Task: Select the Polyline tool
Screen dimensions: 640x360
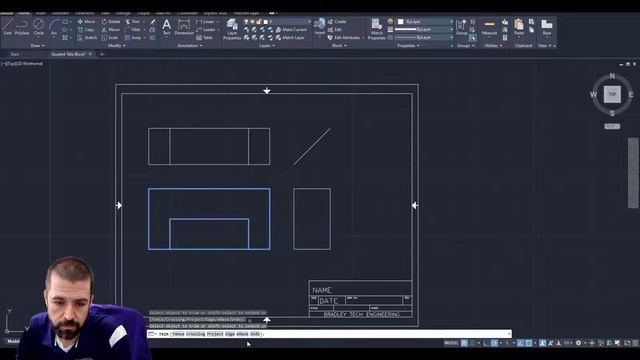Action: (22, 27)
